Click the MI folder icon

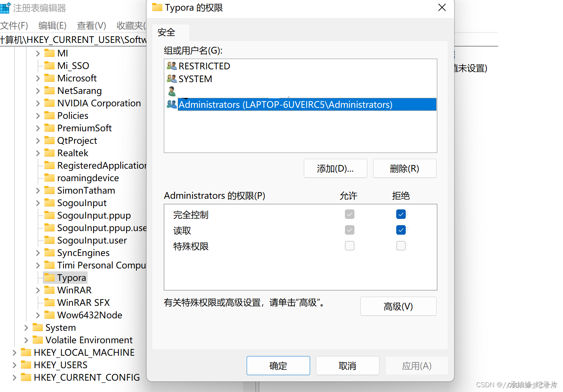pos(49,53)
